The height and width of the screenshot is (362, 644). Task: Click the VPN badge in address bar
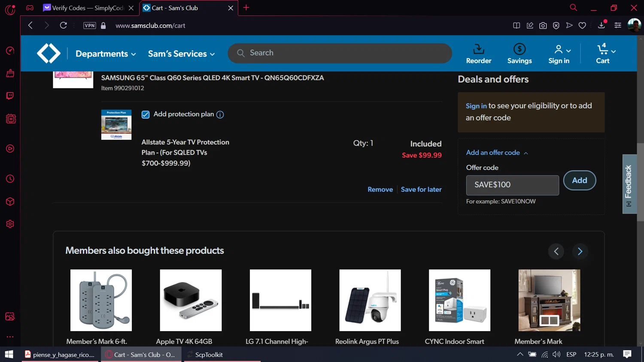(x=90, y=25)
